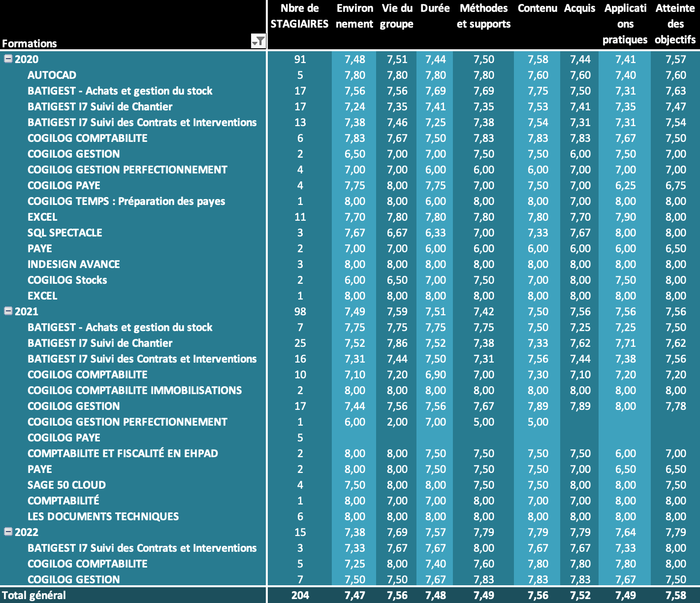The width and height of the screenshot is (700, 603).
Task: Select the Total général Atteinte value 7,58
Action: 676,595
